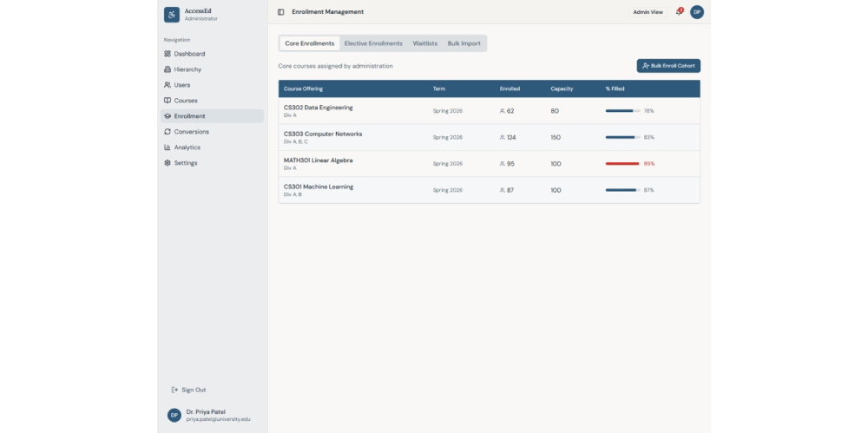The image size is (868, 433).
Task: Click Bulk Enroll Cohort button
Action: [x=668, y=66]
